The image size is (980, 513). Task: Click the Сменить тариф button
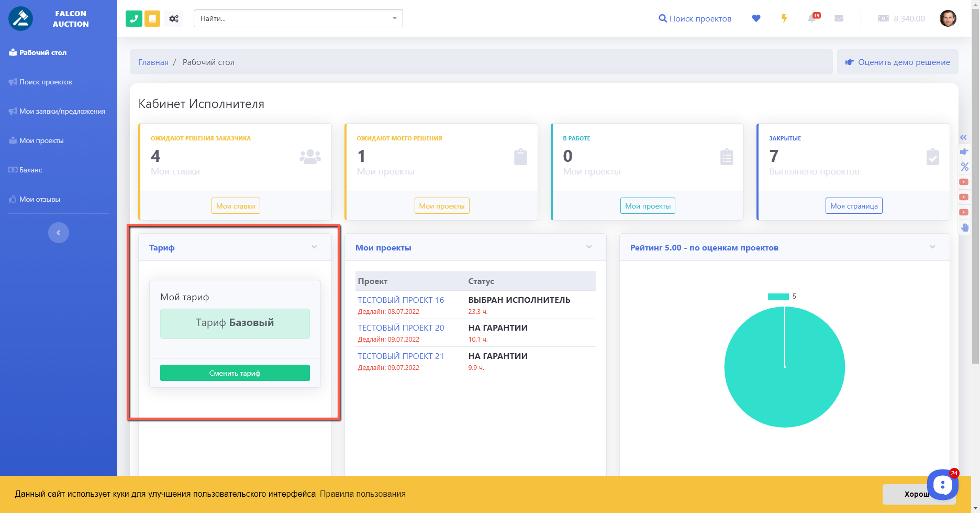pos(235,373)
